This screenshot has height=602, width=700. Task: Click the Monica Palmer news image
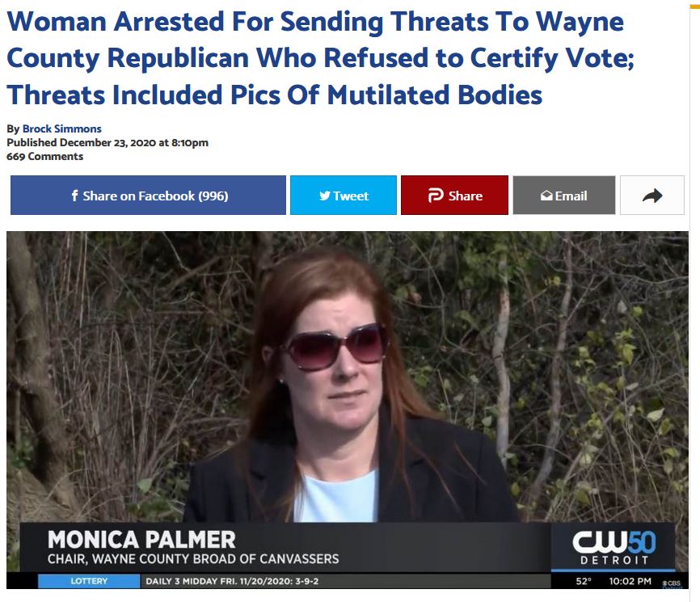pyautogui.click(x=348, y=410)
